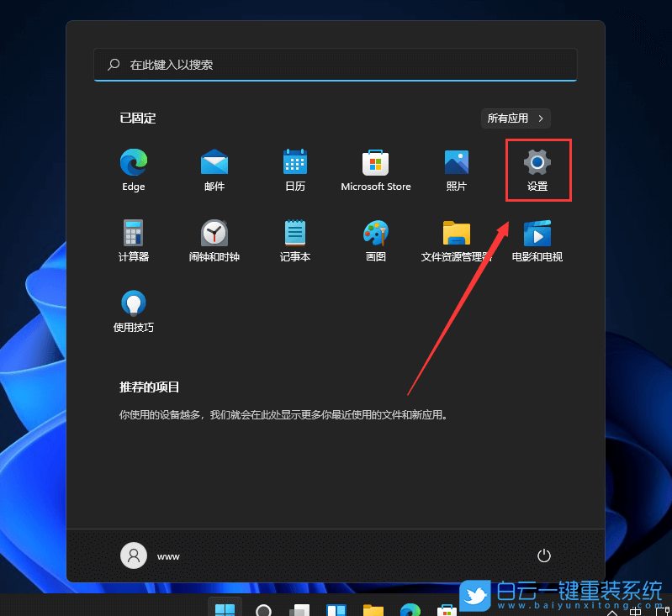The width and height of the screenshot is (672, 616).
Task: Open Task View on the taskbar
Action: [299, 610]
